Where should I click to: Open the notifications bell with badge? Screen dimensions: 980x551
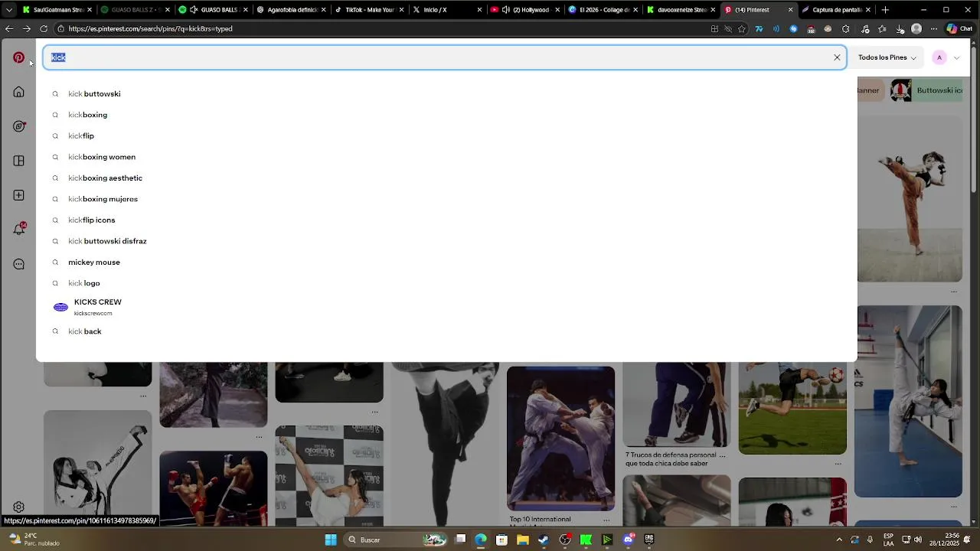coord(19,229)
